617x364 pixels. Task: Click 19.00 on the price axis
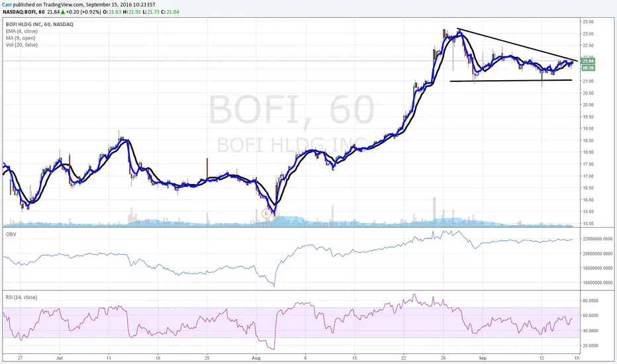tap(589, 128)
